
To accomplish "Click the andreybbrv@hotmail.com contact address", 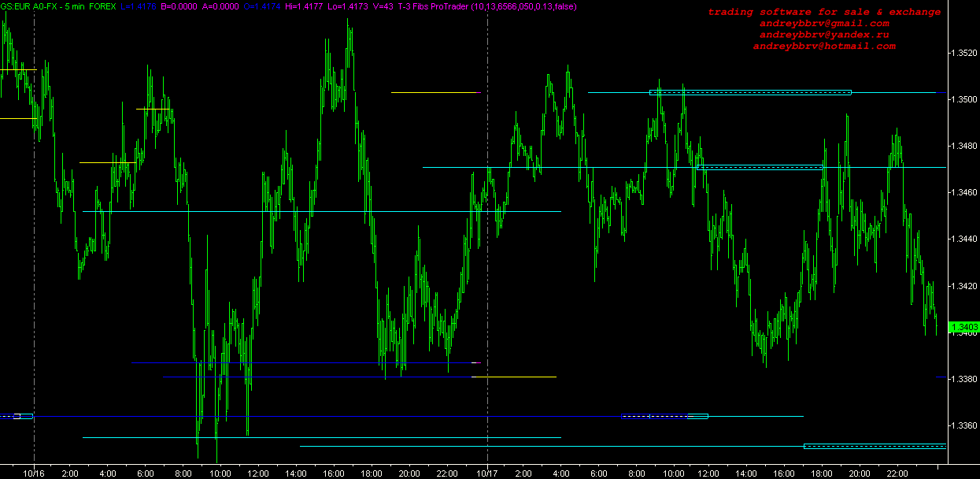I will pos(823,46).
